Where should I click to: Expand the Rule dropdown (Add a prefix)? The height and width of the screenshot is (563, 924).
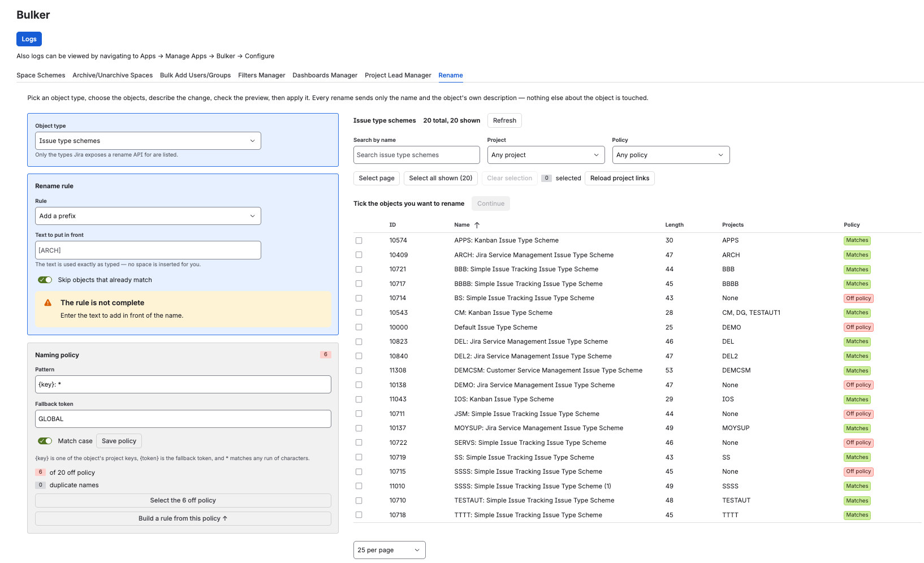pos(148,216)
